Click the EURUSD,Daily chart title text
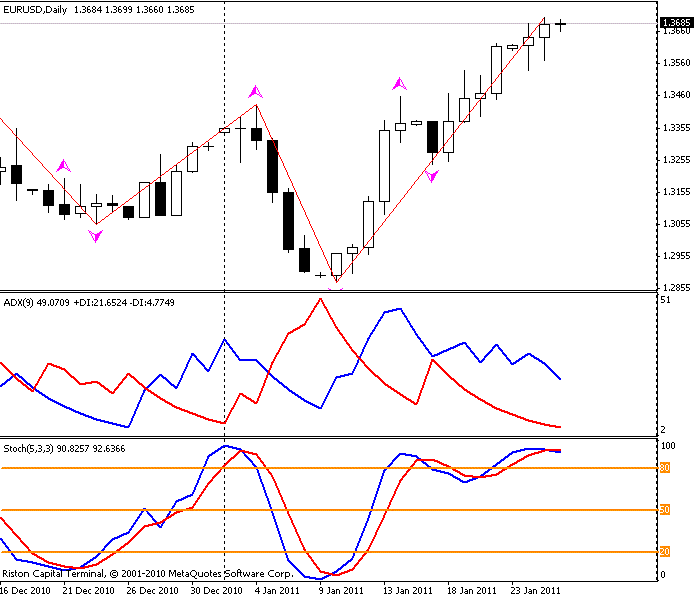The width and height of the screenshot is (697, 599). 35,9
